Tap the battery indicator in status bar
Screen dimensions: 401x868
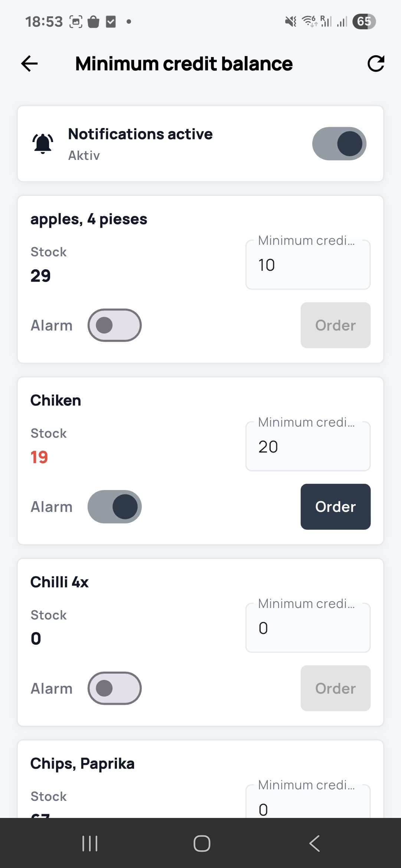[x=364, y=22]
